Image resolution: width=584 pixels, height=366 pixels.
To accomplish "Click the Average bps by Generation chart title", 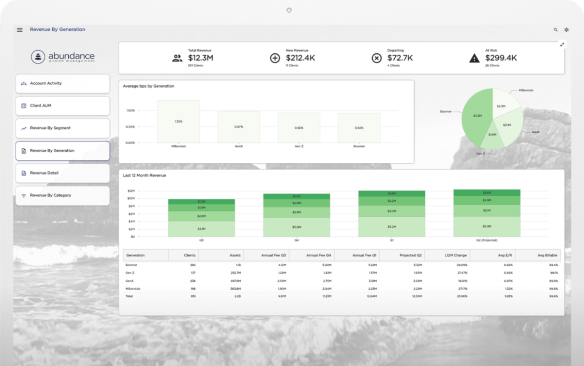I will tap(149, 86).
